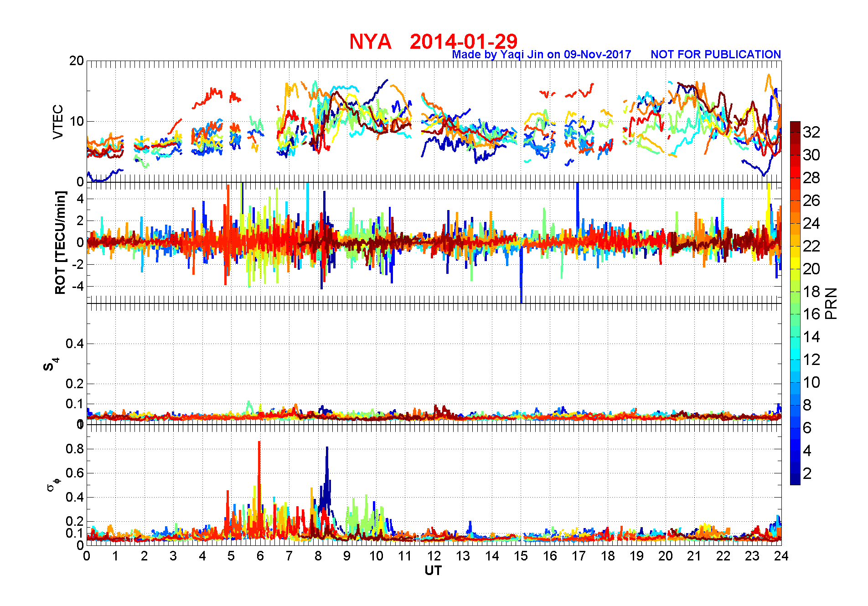Click x-axis tick label 18

(x=608, y=556)
